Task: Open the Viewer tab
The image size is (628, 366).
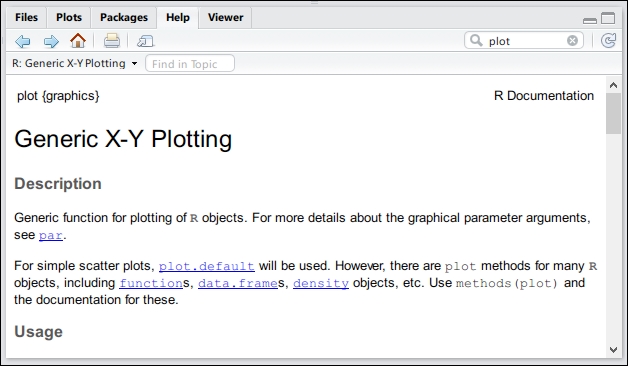Action: pyautogui.click(x=225, y=17)
